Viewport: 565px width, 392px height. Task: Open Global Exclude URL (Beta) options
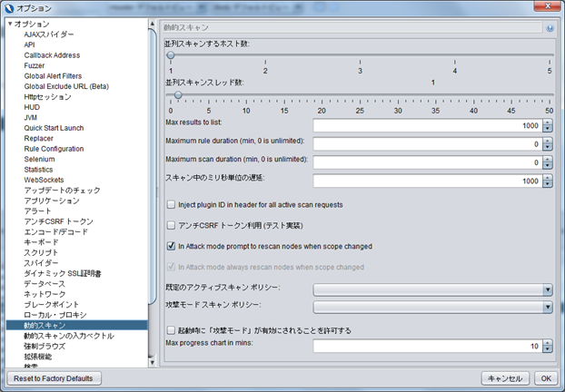(66, 87)
